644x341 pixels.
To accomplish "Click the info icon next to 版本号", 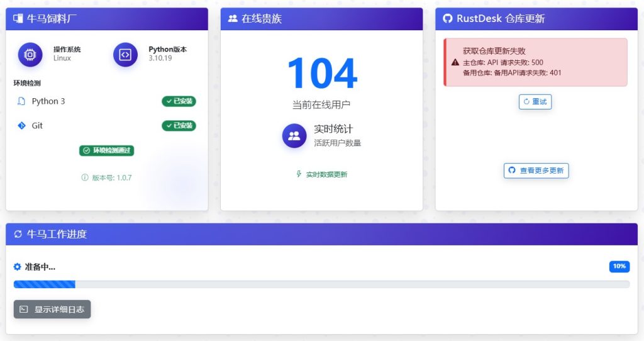I will 85,177.
